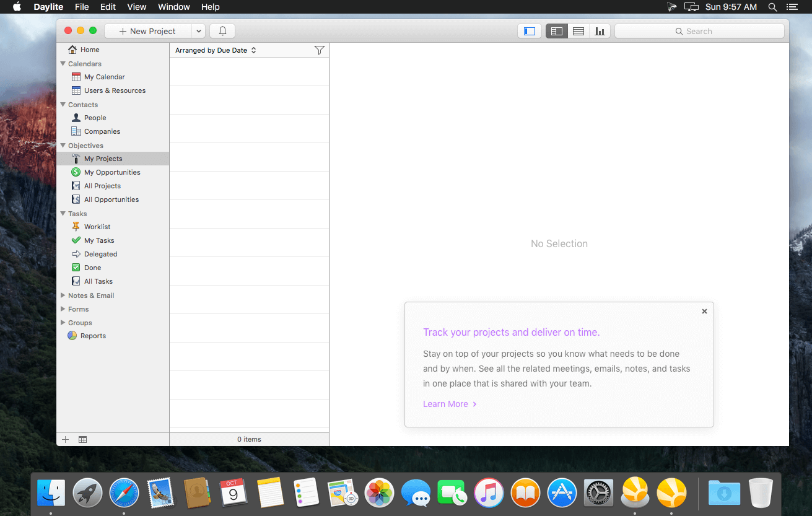The height and width of the screenshot is (516, 812).
Task: Open the Window menu
Action: 174,7
